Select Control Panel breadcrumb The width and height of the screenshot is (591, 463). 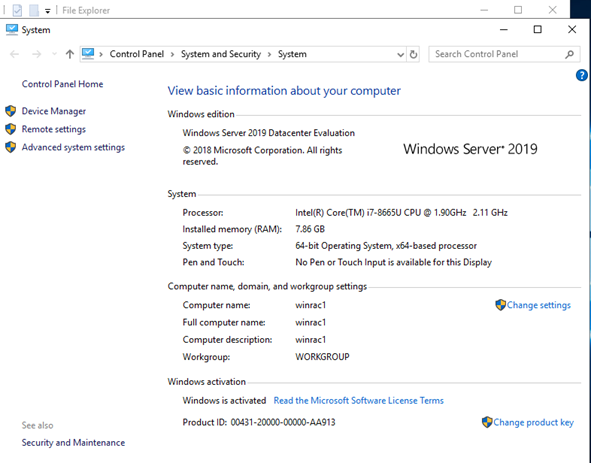137,54
